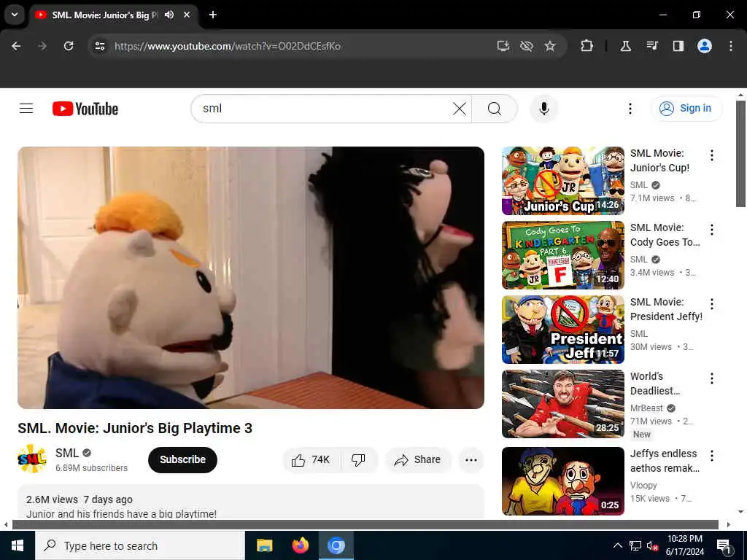Screen dimensions: 747x560
Task: Open MrBeast World's Deadliest thumbnail
Action: click(562, 403)
